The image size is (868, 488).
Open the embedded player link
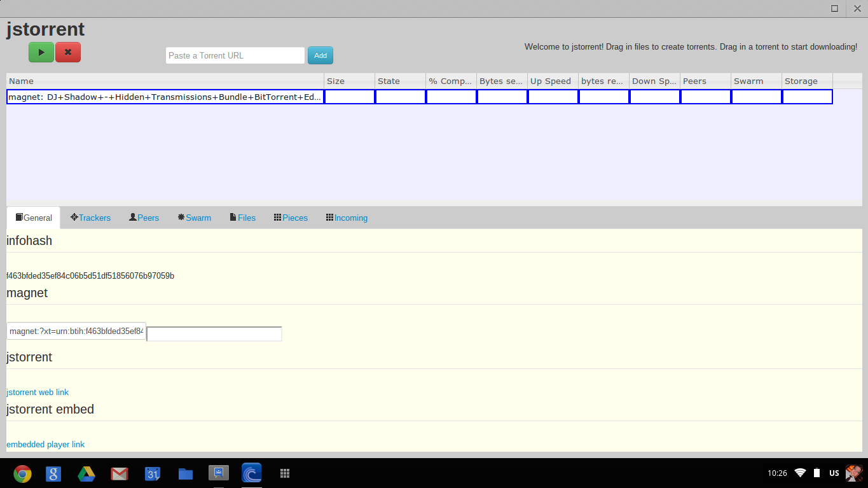45,444
